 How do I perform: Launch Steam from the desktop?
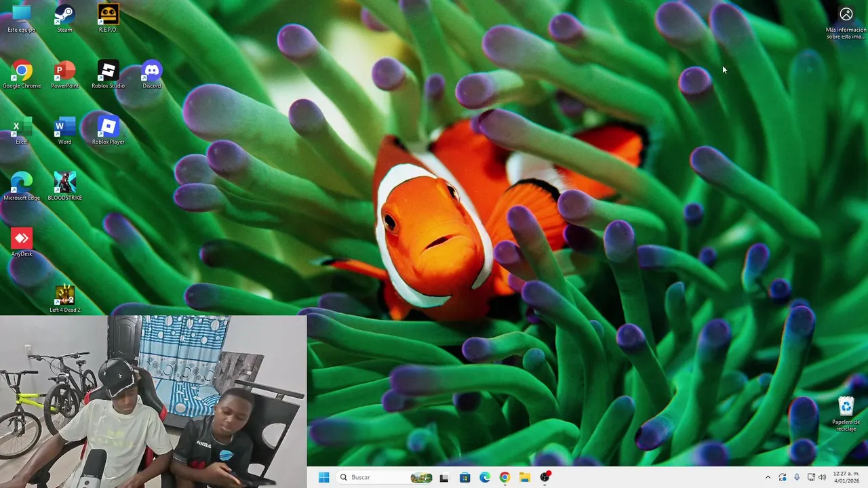(64, 18)
